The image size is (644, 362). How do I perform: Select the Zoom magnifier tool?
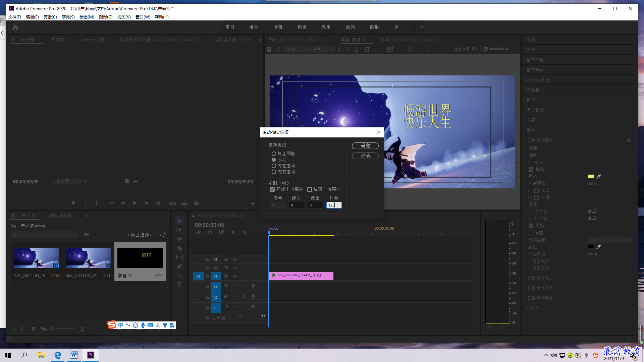[179, 275]
